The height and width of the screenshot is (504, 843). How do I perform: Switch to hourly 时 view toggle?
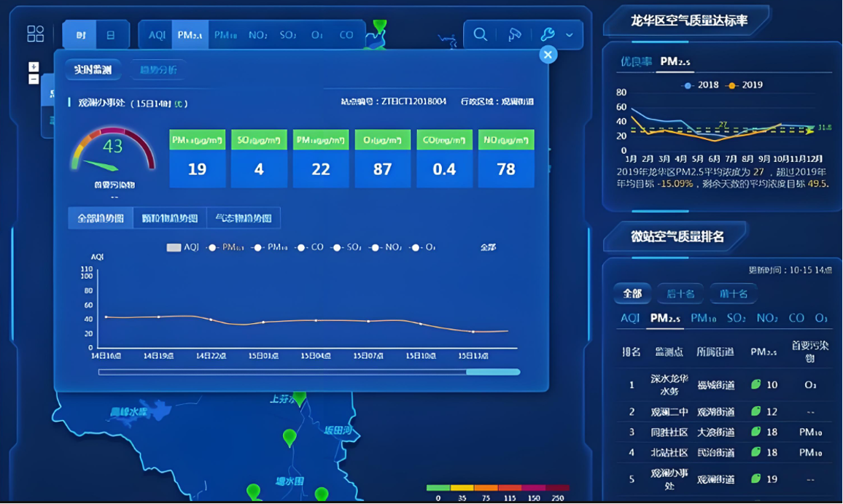click(79, 35)
